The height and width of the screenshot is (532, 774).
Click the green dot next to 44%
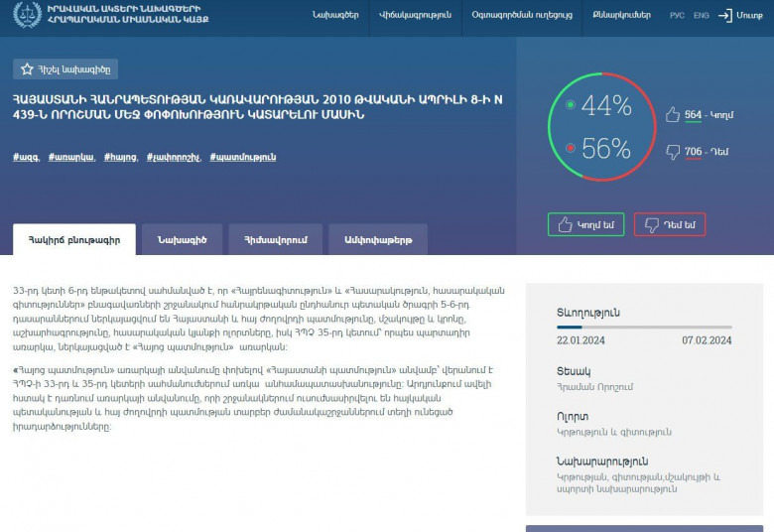pos(570,104)
